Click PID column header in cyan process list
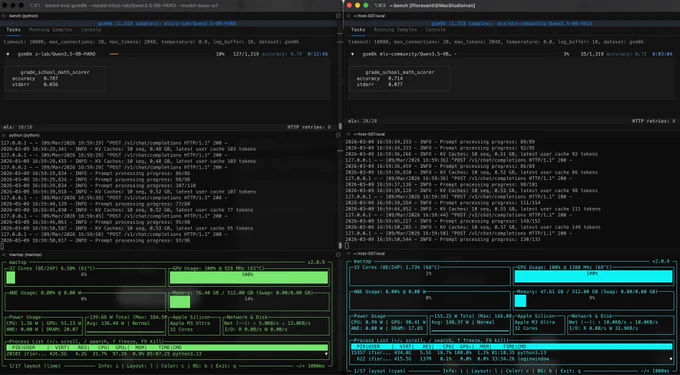This screenshot has height=375, width=680. [x=361, y=347]
